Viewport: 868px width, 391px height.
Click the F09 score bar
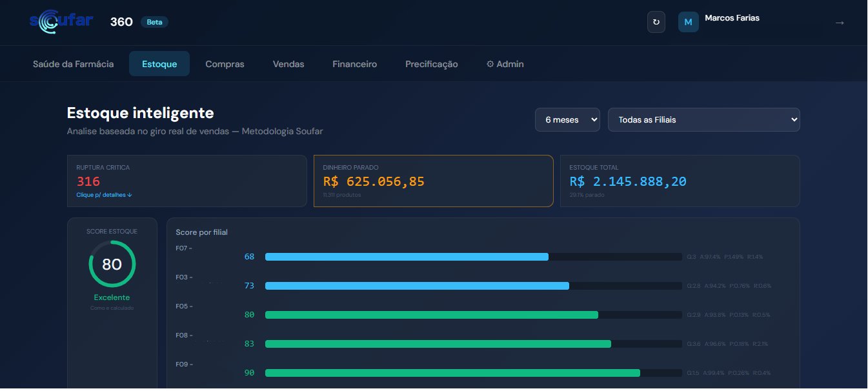(474, 373)
